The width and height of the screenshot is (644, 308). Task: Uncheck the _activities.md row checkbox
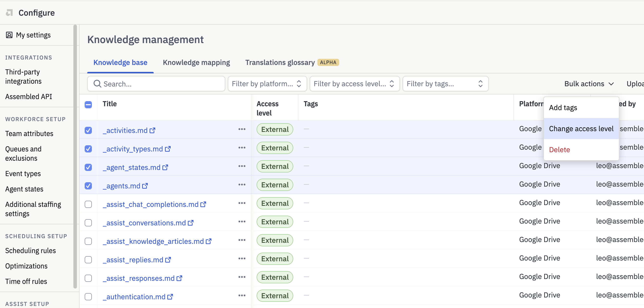88,130
